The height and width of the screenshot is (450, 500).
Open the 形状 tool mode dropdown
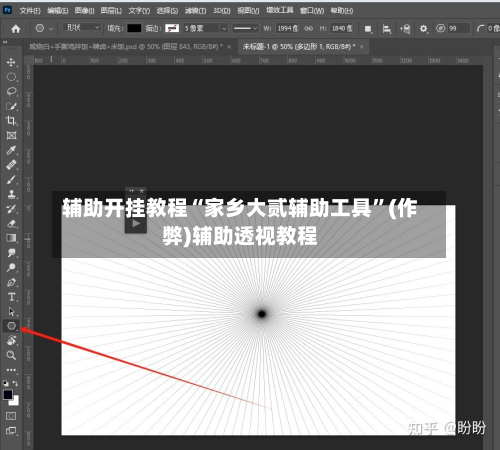pos(82,27)
